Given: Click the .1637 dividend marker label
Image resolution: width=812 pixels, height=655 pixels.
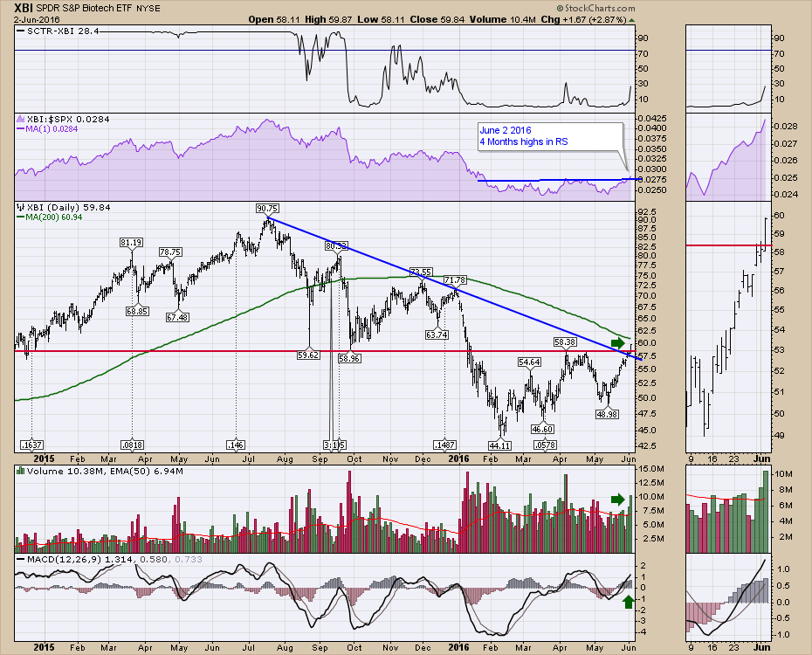Looking at the screenshot, I should tap(31, 445).
